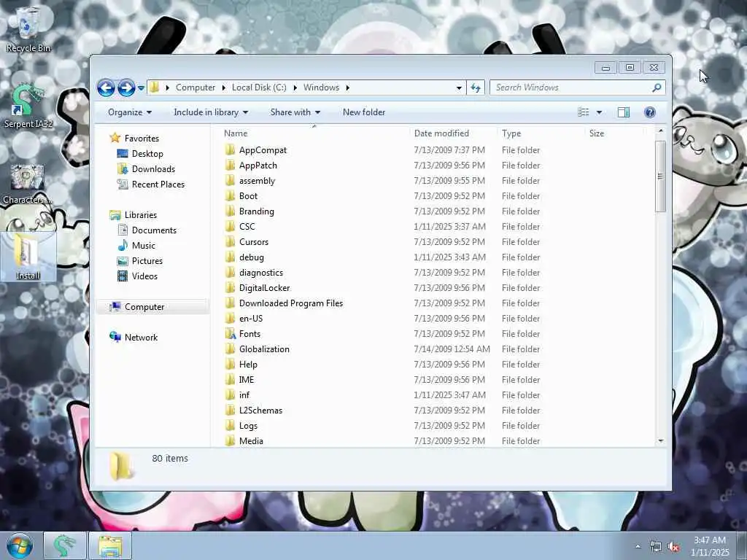Select the AppCompat folder icon
747x560 pixels.
point(230,150)
